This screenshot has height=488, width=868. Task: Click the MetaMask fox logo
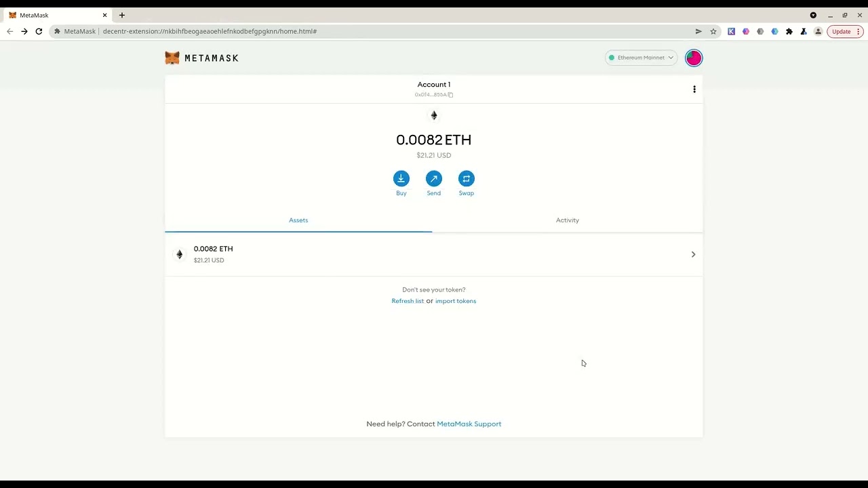click(x=172, y=58)
